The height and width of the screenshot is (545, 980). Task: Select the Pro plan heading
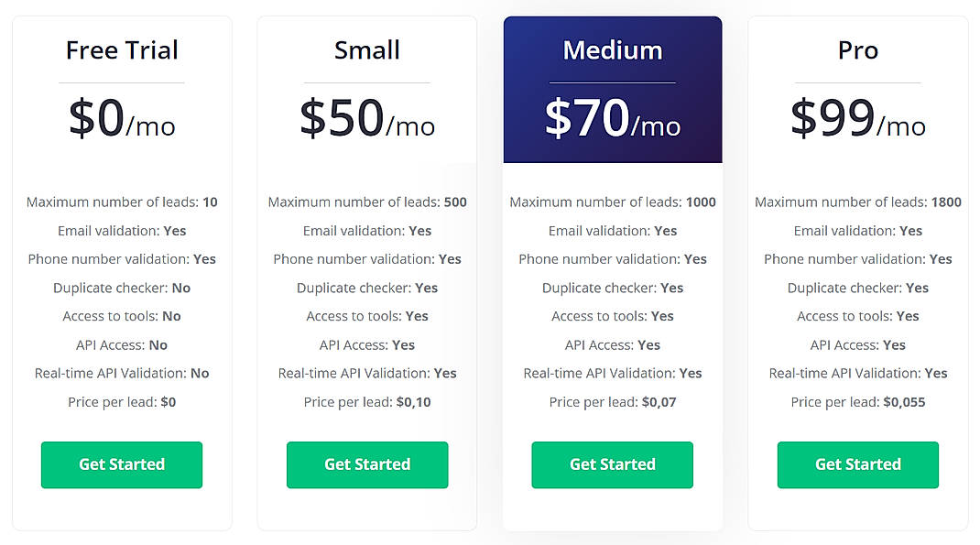click(x=857, y=50)
